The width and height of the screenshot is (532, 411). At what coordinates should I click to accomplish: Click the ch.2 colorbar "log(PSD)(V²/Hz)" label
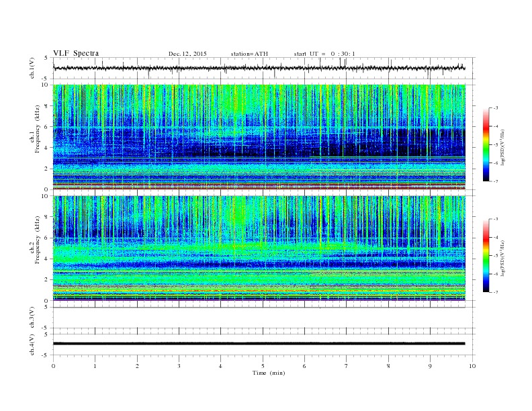pos(503,258)
